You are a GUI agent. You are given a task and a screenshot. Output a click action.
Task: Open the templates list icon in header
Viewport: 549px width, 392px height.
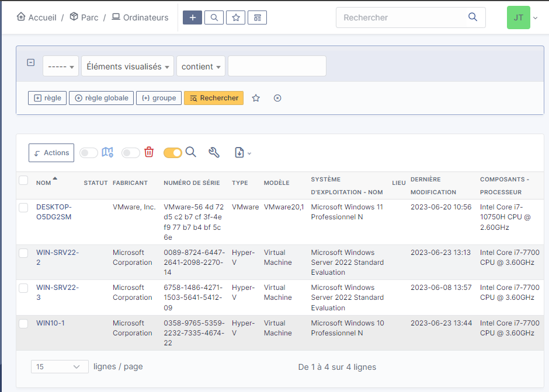(257, 17)
